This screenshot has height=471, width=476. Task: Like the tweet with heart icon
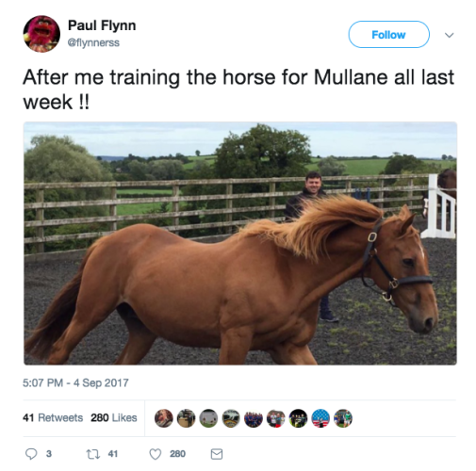point(156,454)
